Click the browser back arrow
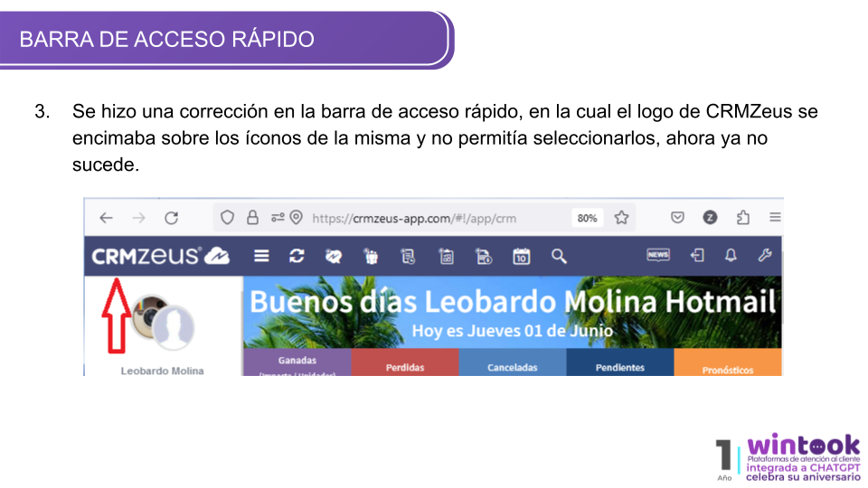This screenshot has height=488, width=868. pos(107,218)
